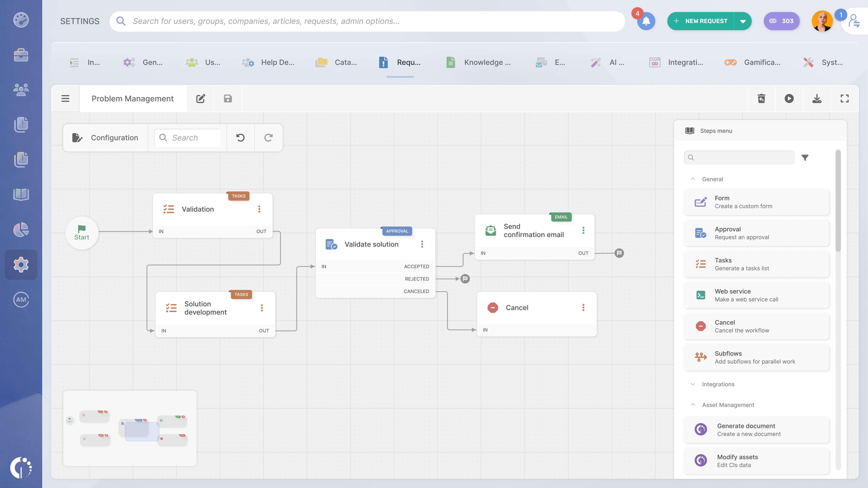Switch to the AI settings tab
The image size is (868, 488).
(608, 62)
